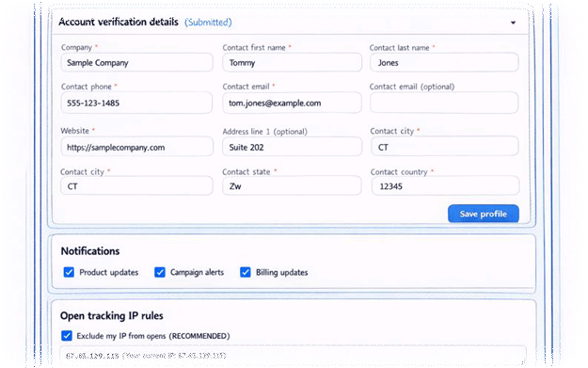The image size is (588, 368).
Task: Focus the Company field with Sample Company
Action: click(136, 63)
